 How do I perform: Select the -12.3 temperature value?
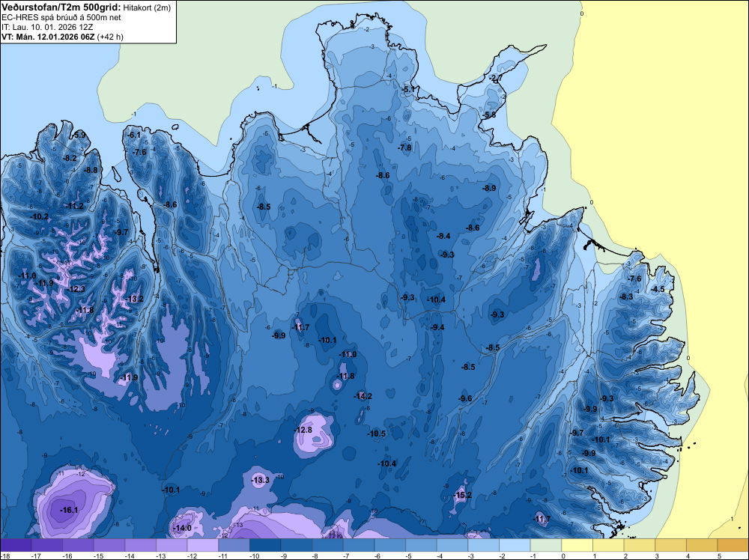pyautogui.click(x=76, y=289)
